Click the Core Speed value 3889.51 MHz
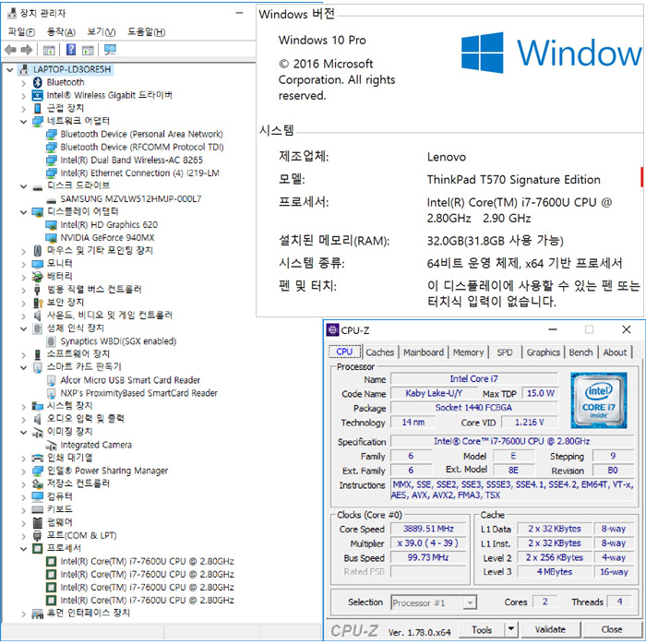This screenshot has height=644, width=646. pos(428,529)
